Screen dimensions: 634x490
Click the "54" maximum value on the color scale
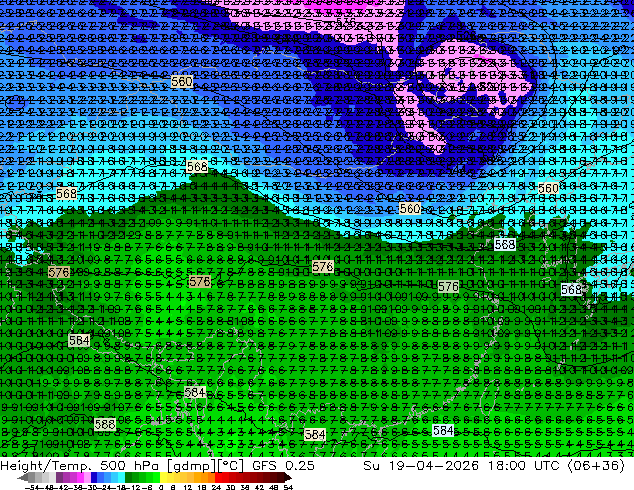point(288,487)
